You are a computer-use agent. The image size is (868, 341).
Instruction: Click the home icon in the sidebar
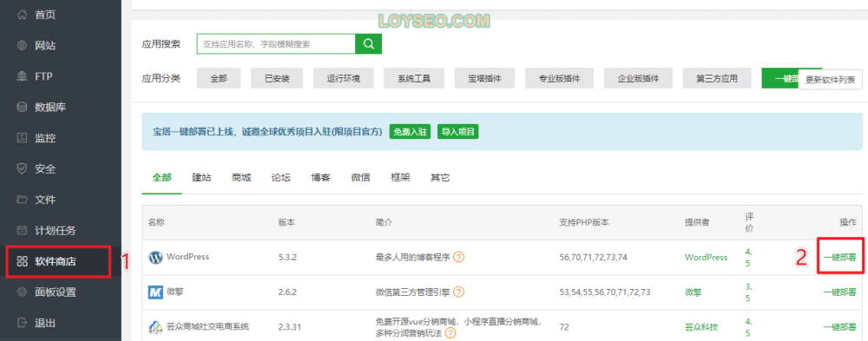click(23, 15)
